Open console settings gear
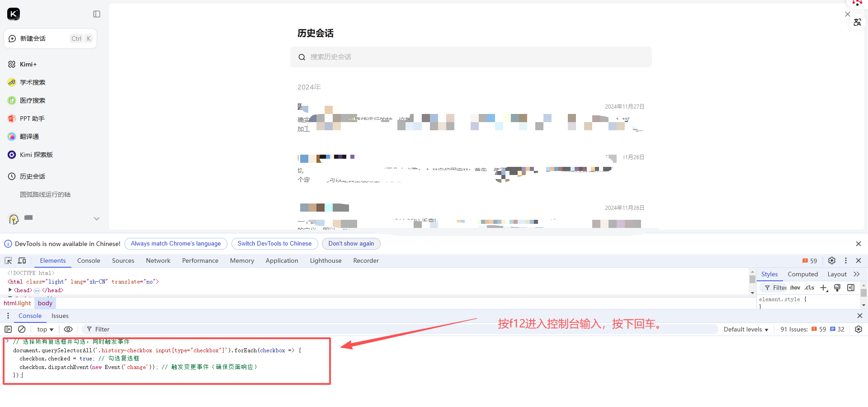 859,329
